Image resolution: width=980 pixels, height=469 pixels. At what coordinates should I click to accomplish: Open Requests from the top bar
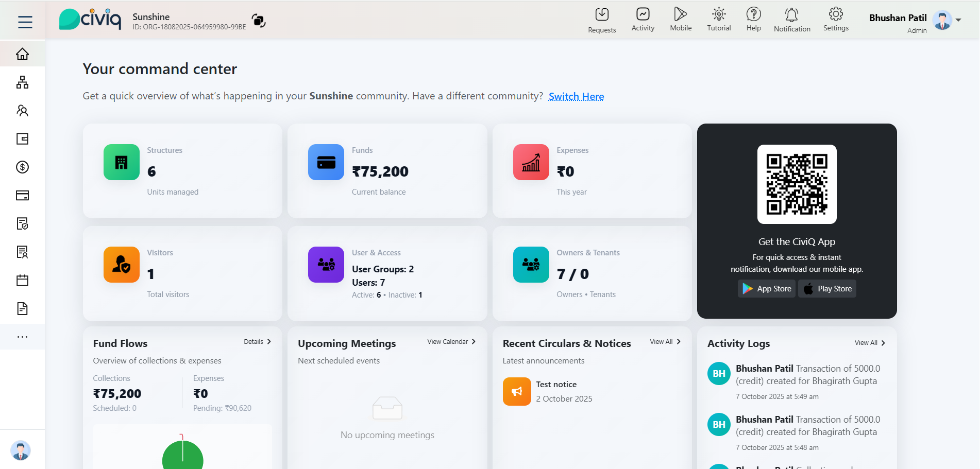click(x=602, y=21)
